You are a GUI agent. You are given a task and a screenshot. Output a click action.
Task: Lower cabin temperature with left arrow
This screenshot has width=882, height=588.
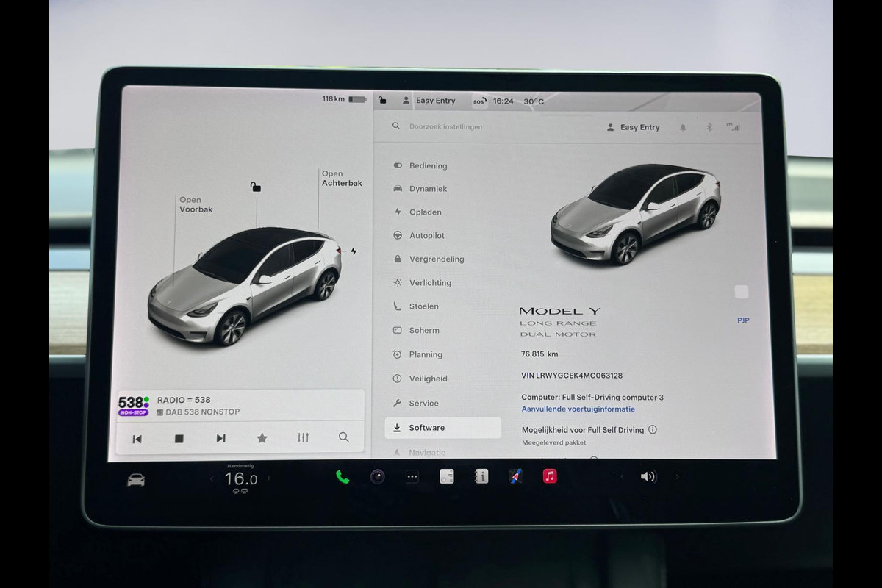coord(212,479)
